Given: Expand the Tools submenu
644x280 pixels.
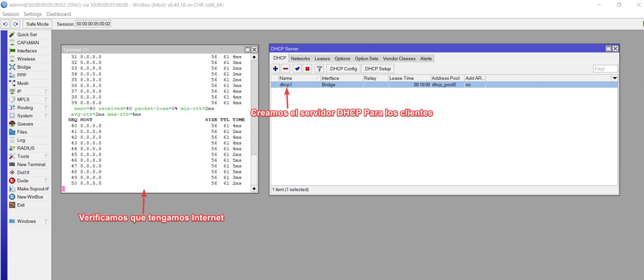Looking at the screenshot, I should (x=23, y=157).
